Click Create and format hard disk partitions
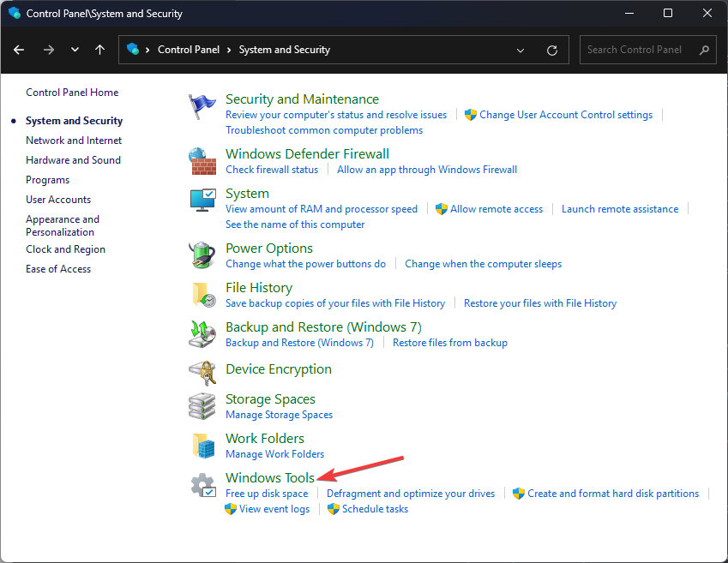The height and width of the screenshot is (563, 728). (613, 494)
